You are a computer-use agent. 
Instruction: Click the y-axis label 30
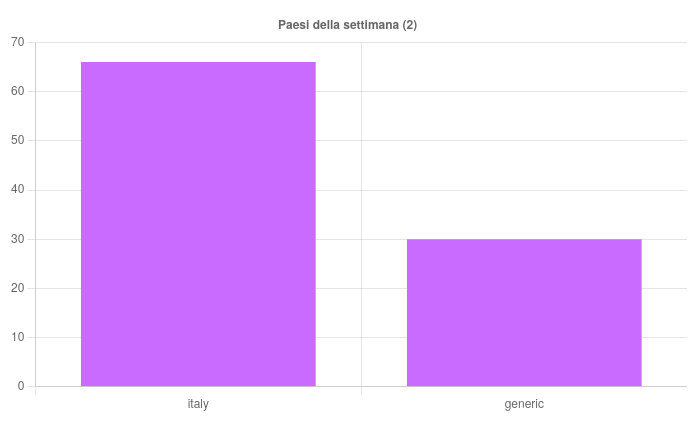coord(17,239)
